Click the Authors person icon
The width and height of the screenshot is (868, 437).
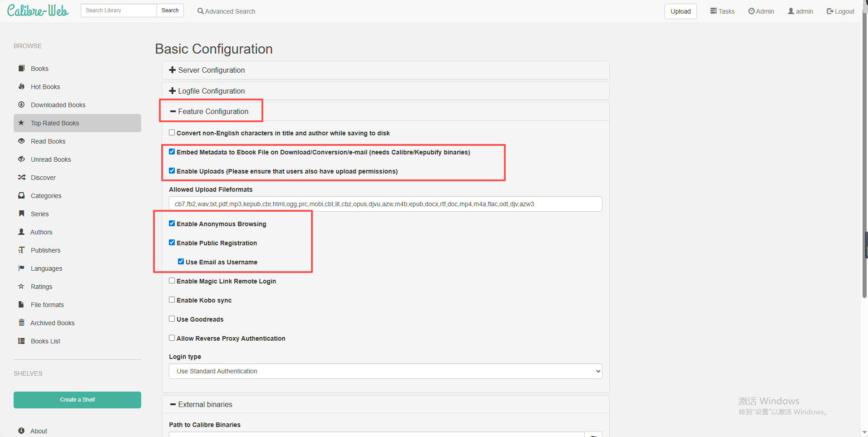coord(21,232)
